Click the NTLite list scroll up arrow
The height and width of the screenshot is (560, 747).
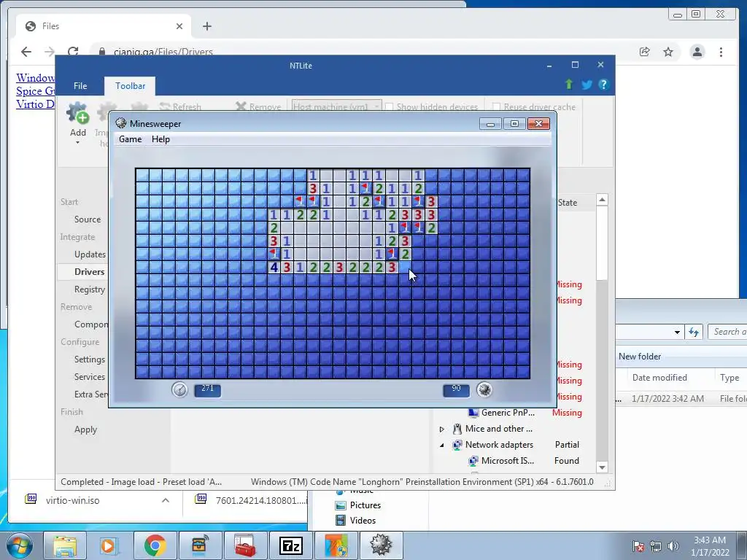[602, 200]
